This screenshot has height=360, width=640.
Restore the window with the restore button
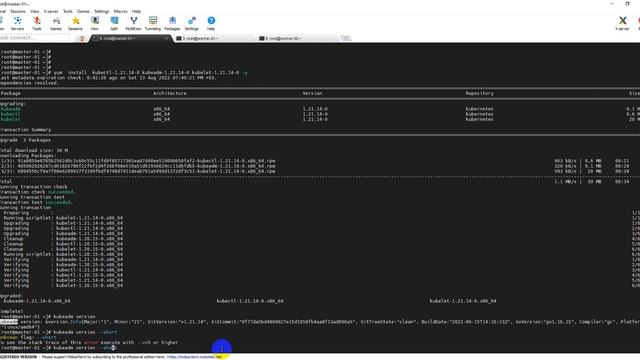[627, 4]
